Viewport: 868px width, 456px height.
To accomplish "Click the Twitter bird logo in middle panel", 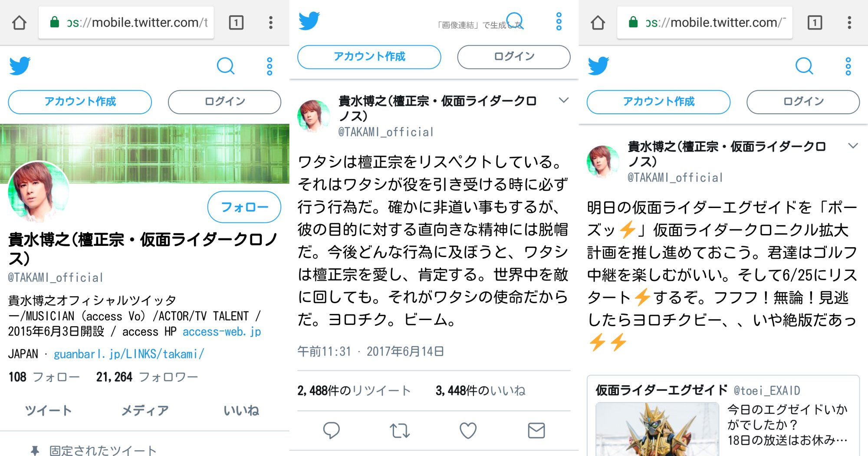I will tap(309, 21).
